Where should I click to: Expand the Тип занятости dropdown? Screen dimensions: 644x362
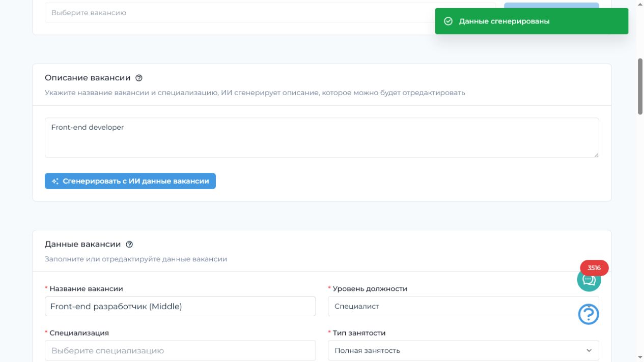[x=463, y=350]
